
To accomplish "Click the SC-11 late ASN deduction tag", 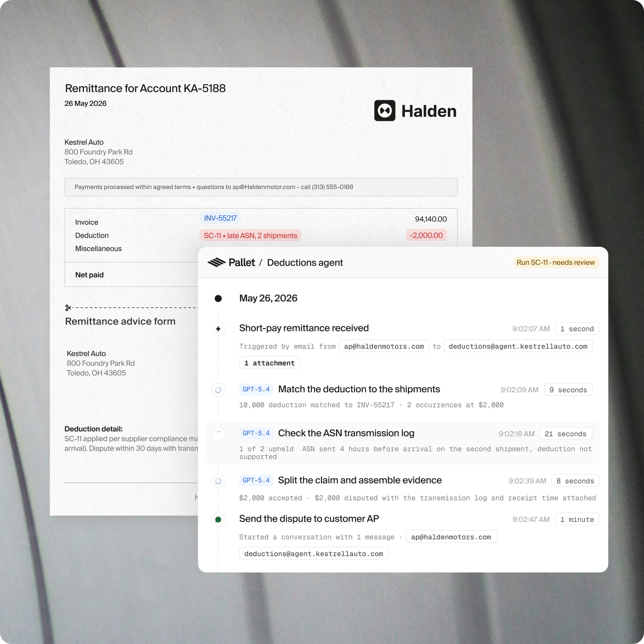I will tap(250, 235).
